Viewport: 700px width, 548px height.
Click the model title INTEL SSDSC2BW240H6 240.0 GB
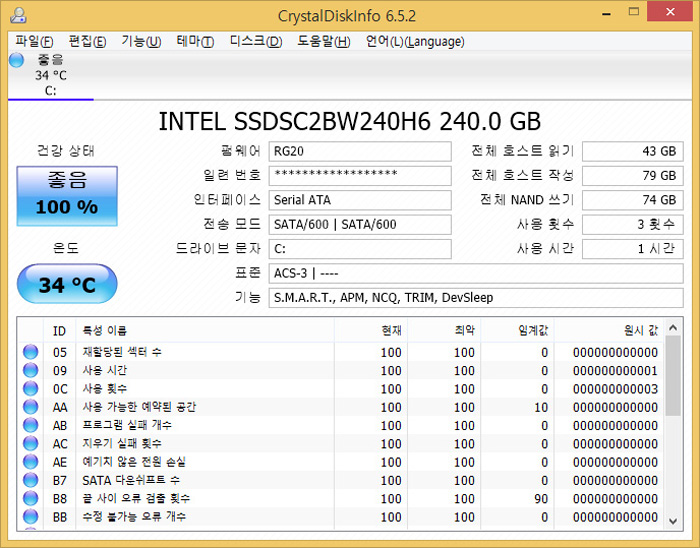tap(350, 121)
